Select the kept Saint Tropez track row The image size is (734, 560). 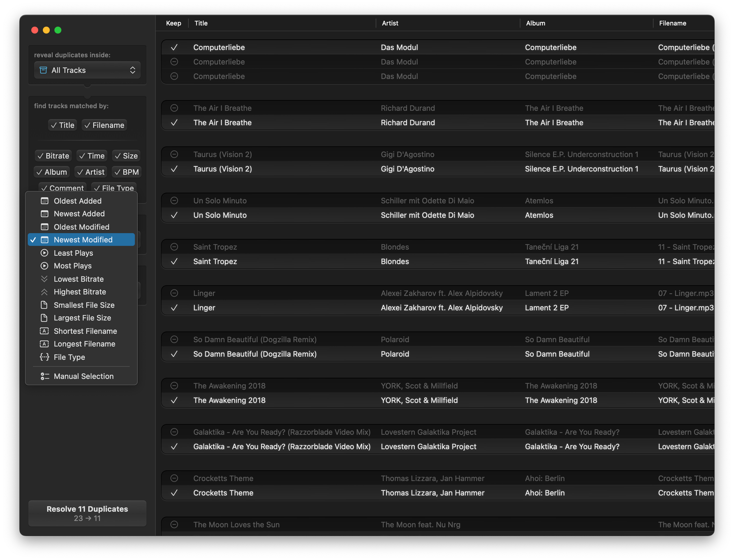coord(215,261)
